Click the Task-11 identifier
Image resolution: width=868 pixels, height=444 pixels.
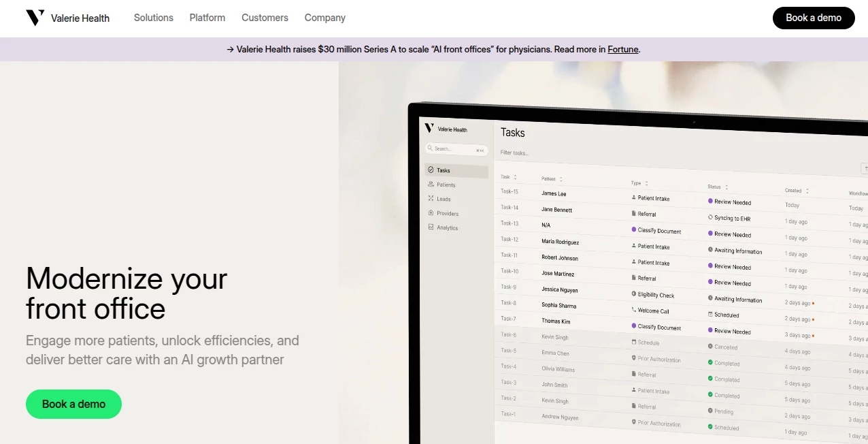510,255
